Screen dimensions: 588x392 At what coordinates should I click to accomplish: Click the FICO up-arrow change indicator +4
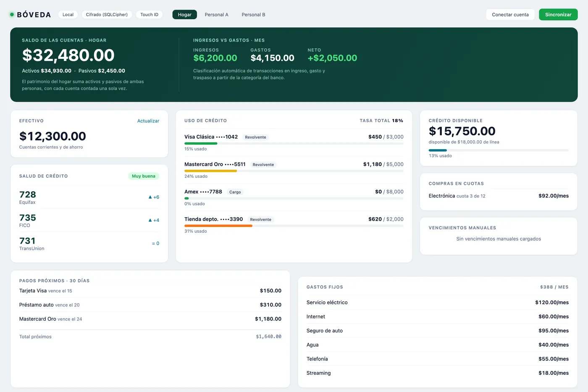click(154, 220)
